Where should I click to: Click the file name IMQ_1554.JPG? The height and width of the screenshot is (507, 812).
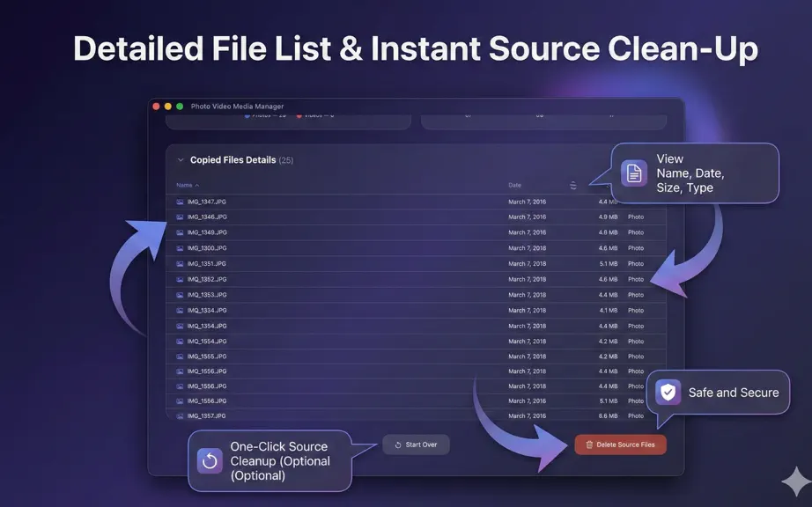[207, 342]
